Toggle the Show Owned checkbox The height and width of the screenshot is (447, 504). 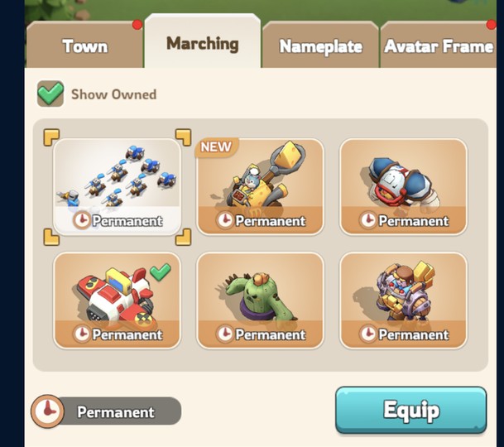click(x=50, y=94)
